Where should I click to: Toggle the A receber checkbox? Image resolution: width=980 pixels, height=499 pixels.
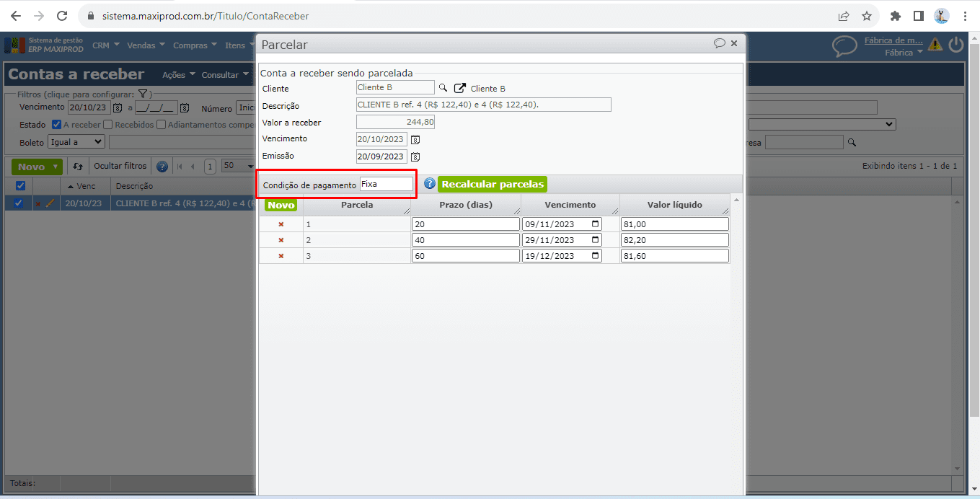coord(57,125)
